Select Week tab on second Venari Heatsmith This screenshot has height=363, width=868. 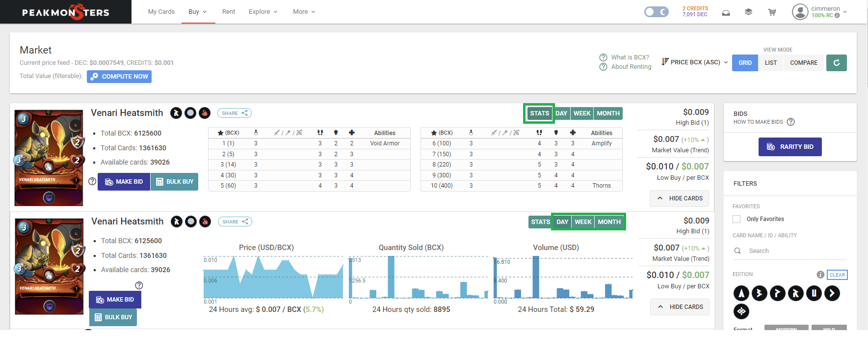point(583,222)
